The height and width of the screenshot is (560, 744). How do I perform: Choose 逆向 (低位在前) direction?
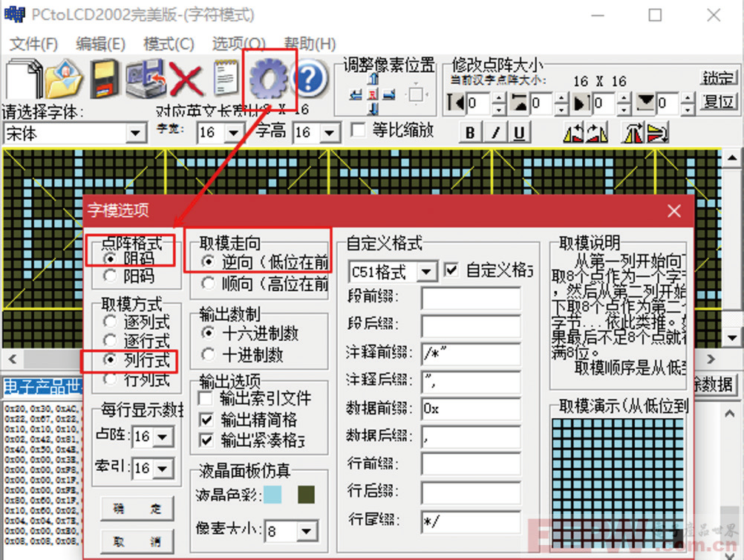(x=208, y=261)
